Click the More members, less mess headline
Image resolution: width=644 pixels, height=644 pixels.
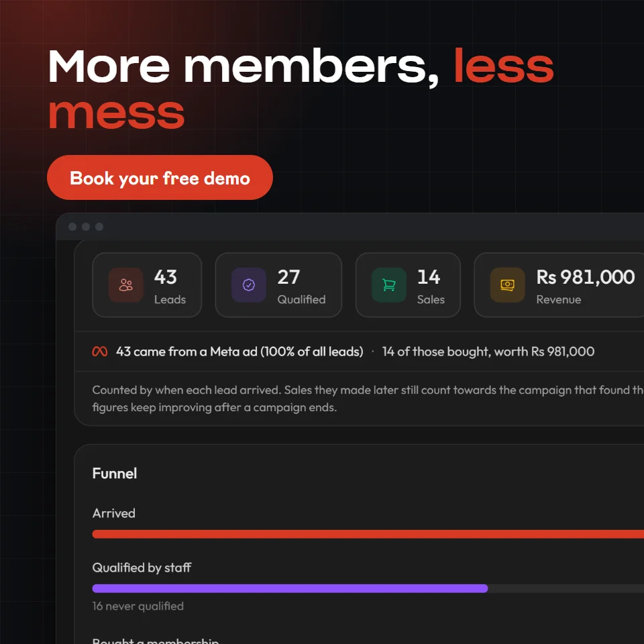[x=301, y=89]
